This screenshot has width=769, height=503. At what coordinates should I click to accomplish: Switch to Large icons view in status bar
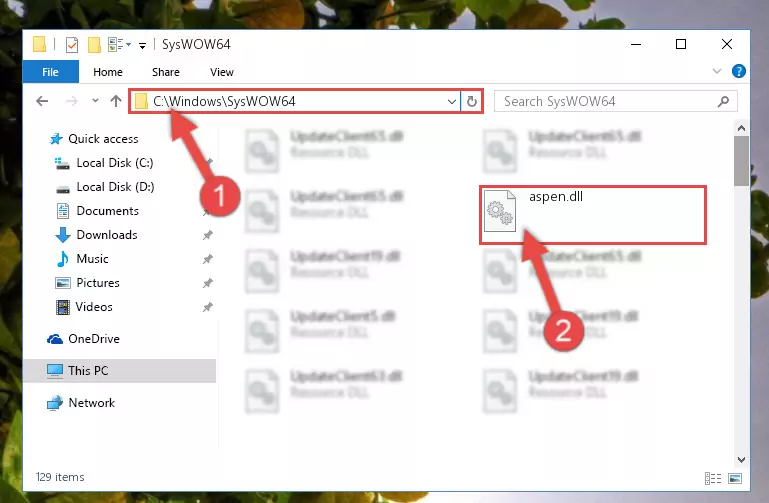735,478
